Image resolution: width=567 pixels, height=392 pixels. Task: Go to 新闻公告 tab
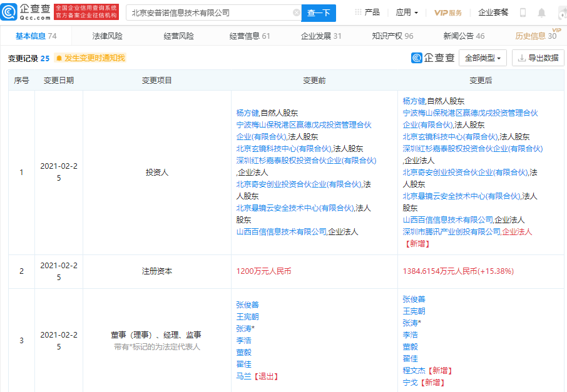point(464,36)
